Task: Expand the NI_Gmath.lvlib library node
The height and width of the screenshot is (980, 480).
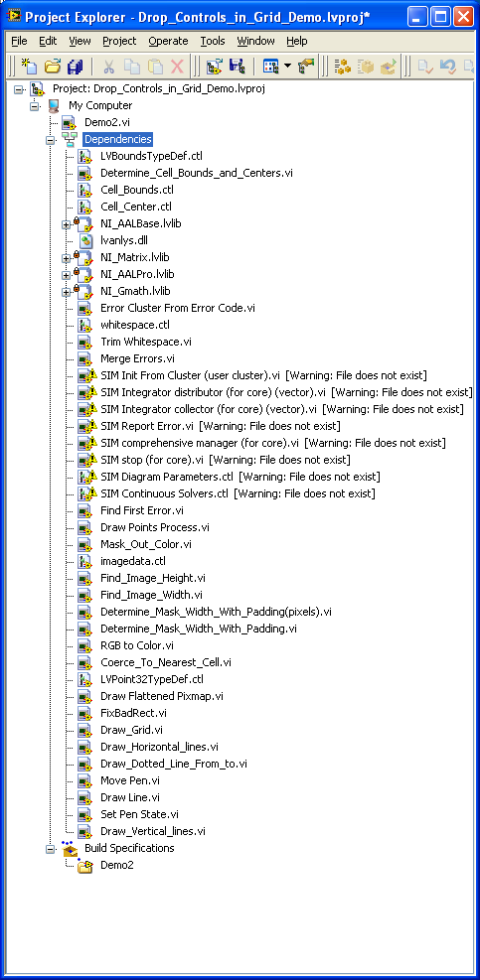Action: point(66,291)
